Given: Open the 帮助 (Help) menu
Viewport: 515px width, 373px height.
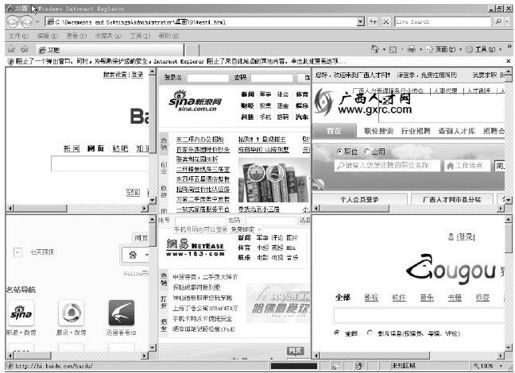Looking at the screenshot, I should pyautogui.click(x=169, y=35).
